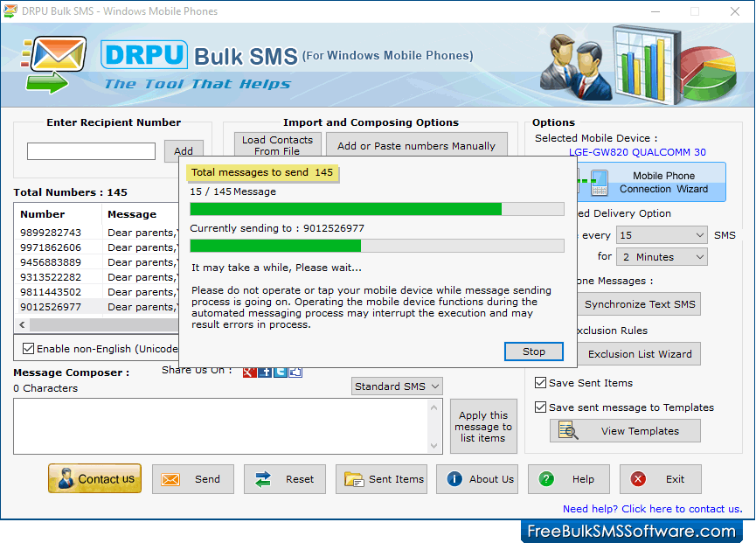Image resolution: width=756 pixels, height=543 pixels.
Task: Click the DRPU envelope logo
Action: (53, 64)
